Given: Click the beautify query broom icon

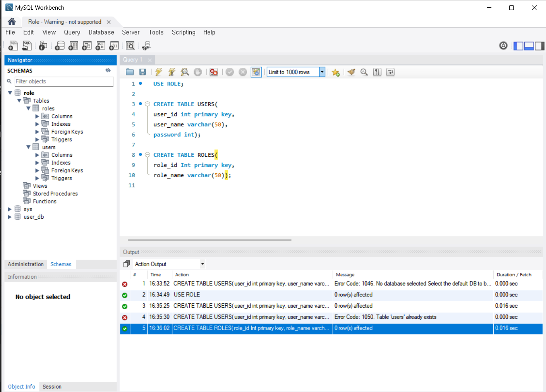Looking at the screenshot, I should (x=351, y=72).
